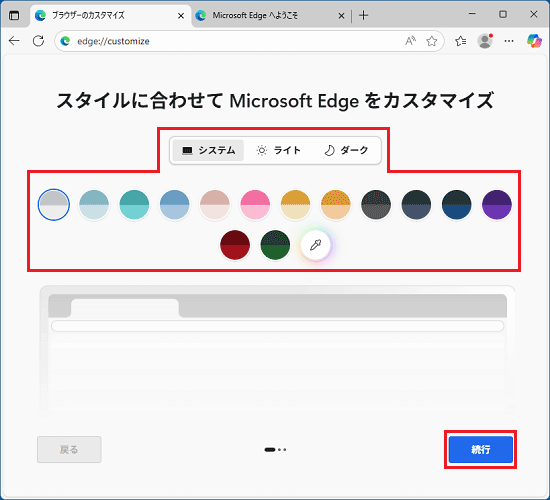Click the Edge site icon in address bar
This screenshot has height=500, width=550.
click(x=65, y=41)
